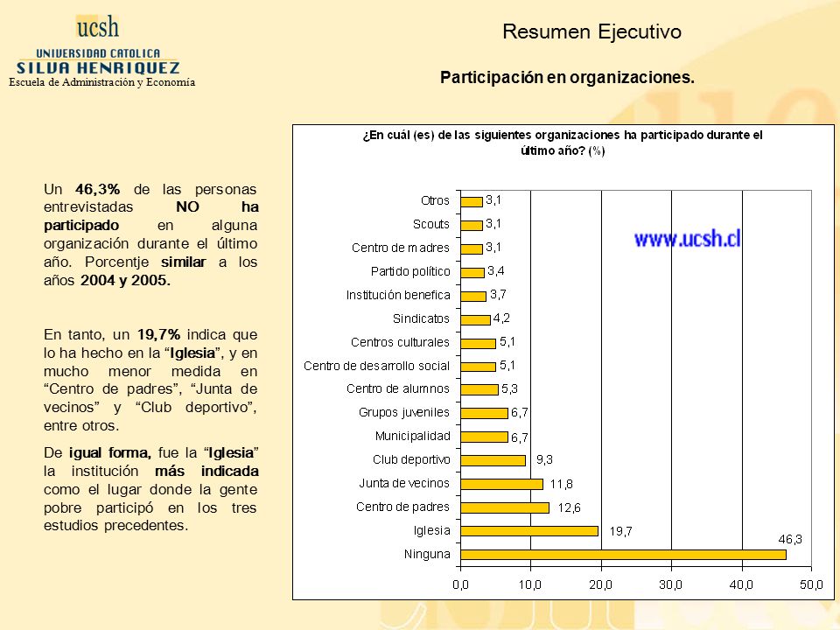
Task: Click the www.ucsh.cl link in chart
Action: (688, 238)
